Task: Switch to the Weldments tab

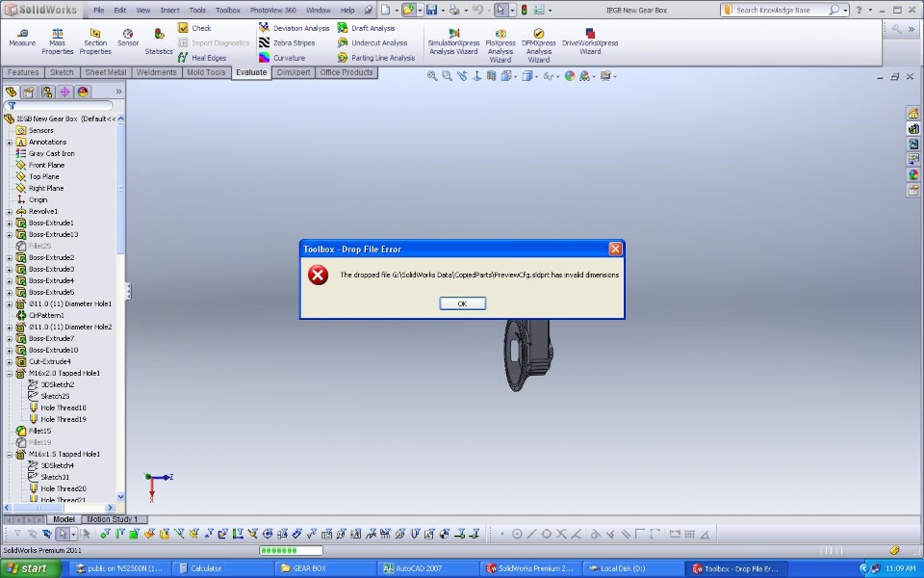Action: 156,72
